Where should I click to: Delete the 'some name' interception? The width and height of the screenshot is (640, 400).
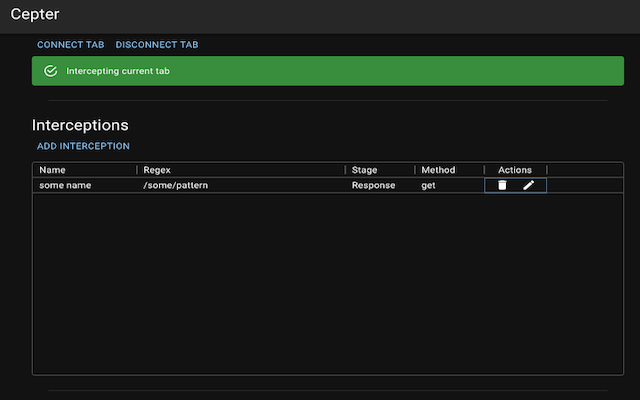[502, 185]
